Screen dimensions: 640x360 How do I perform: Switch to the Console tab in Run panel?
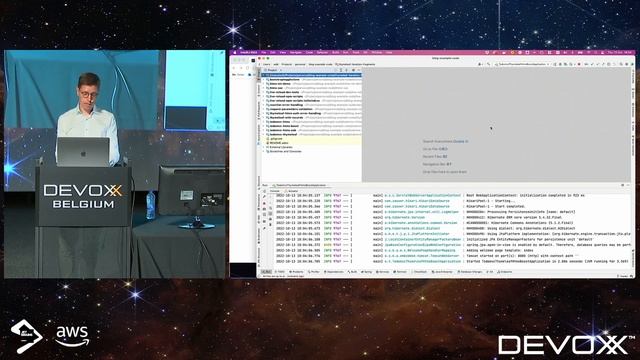click(275, 191)
